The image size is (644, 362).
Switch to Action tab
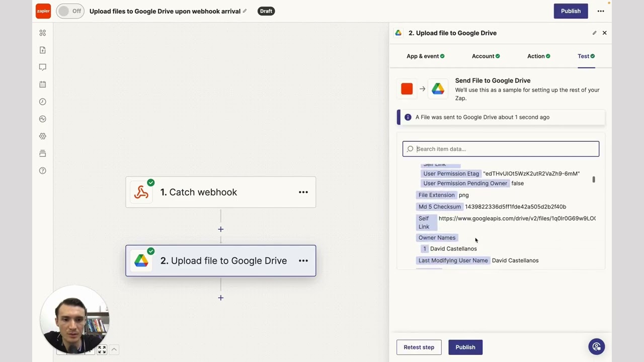[x=539, y=56]
